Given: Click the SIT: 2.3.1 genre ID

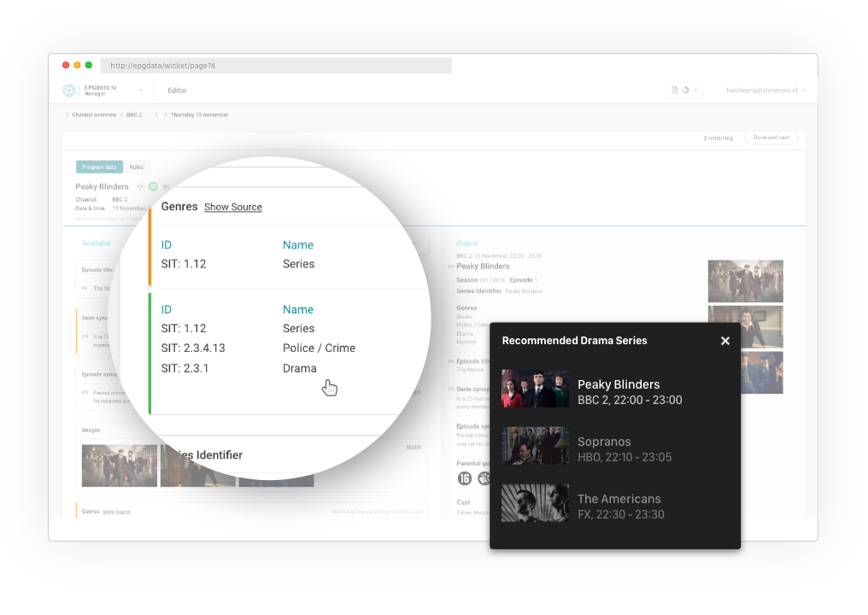Looking at the screenshot, I should point(185,369).
